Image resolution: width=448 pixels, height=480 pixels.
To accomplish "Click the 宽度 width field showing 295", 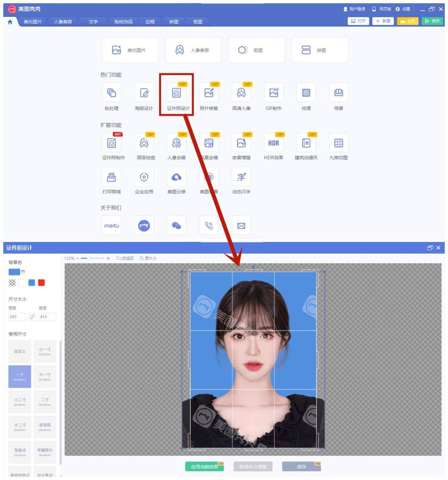I will click(x=17, y=317).
